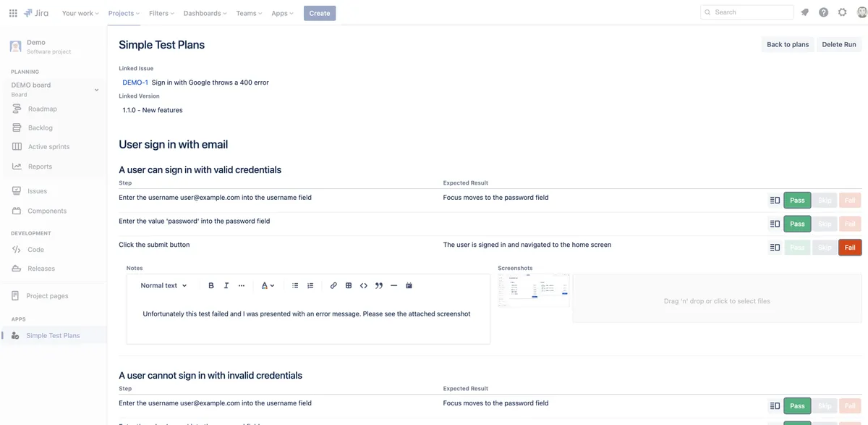Image resolution: width=868 pixels, height=425 pixels.
Task: Mark invalid credentials username step Pass
Action: tap(797, 405)
